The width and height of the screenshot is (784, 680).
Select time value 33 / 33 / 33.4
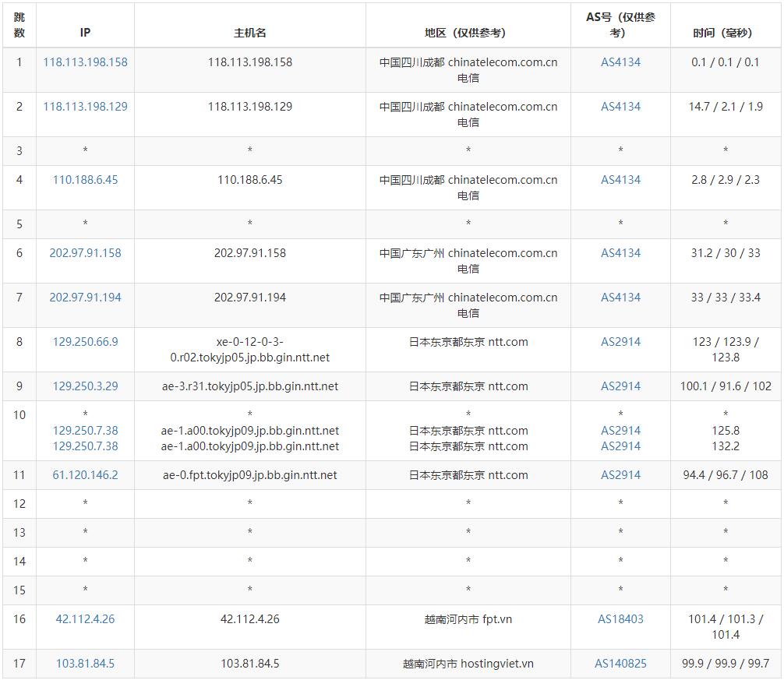pos(726,298)
